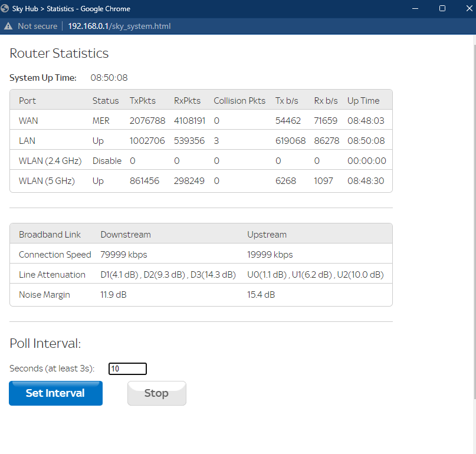The image size is (476, 454).
Task: Click the Port column header
Action: tap(28, 101)
